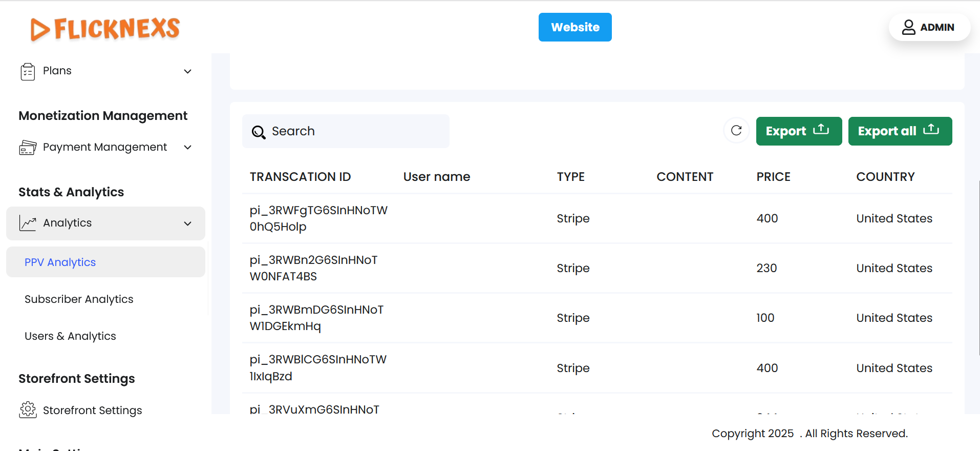Click the Plans clipboard icon

tap(28, 71)
